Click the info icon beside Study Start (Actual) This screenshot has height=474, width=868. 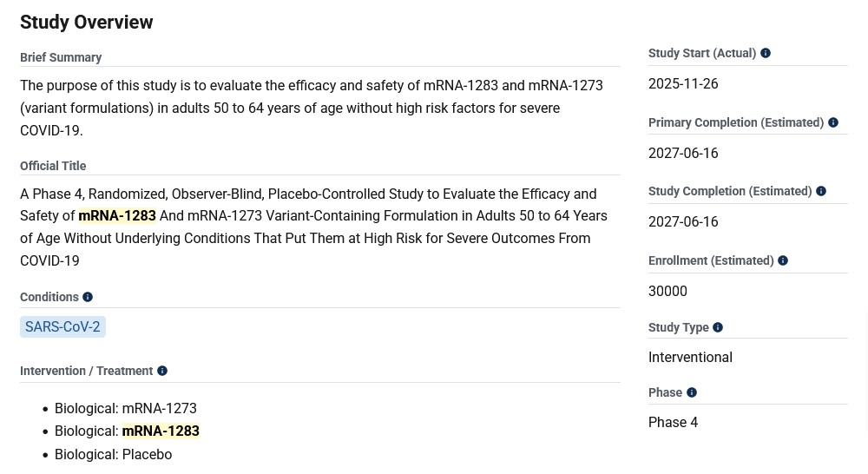point(766,53)
